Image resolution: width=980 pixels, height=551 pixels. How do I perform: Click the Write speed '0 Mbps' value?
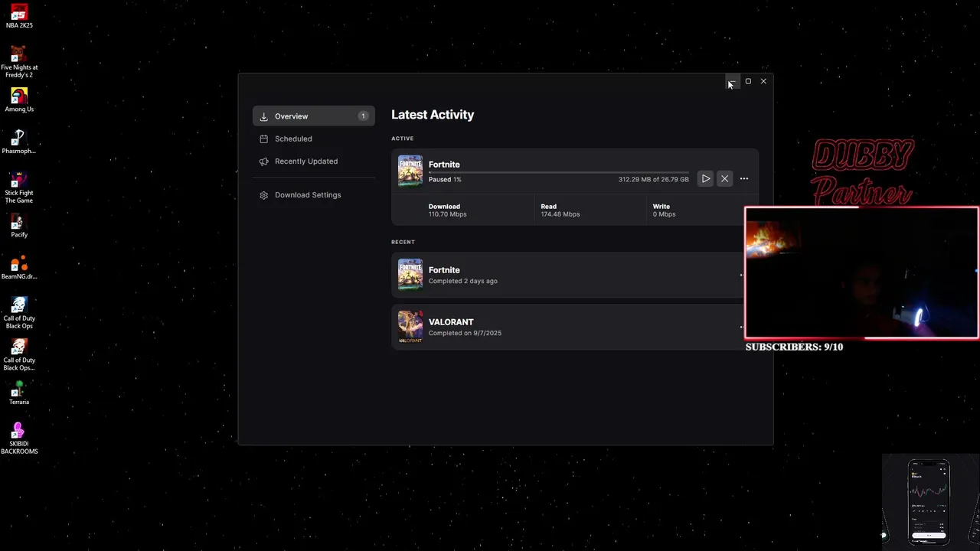coord(664,214)
